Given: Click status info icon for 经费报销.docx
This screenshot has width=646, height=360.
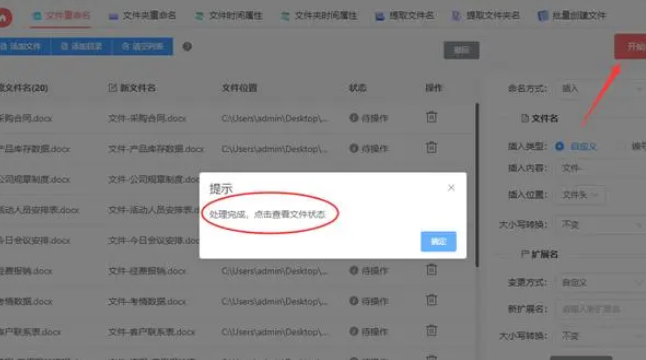Looking at the screenshot, I should (353, 270).
